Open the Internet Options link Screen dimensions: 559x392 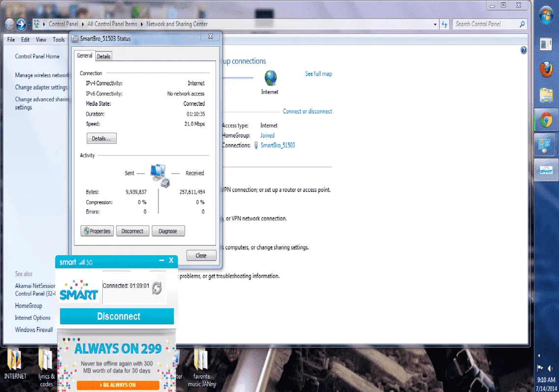[32, 318]
